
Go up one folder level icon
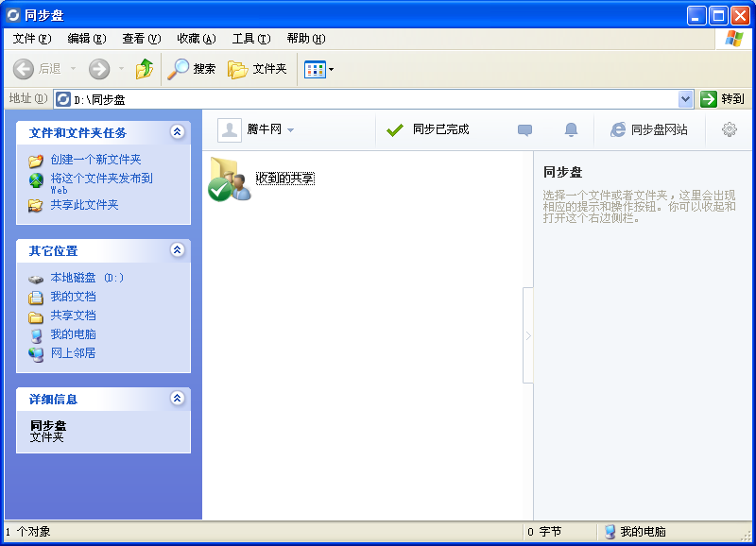tap(145, 69)
